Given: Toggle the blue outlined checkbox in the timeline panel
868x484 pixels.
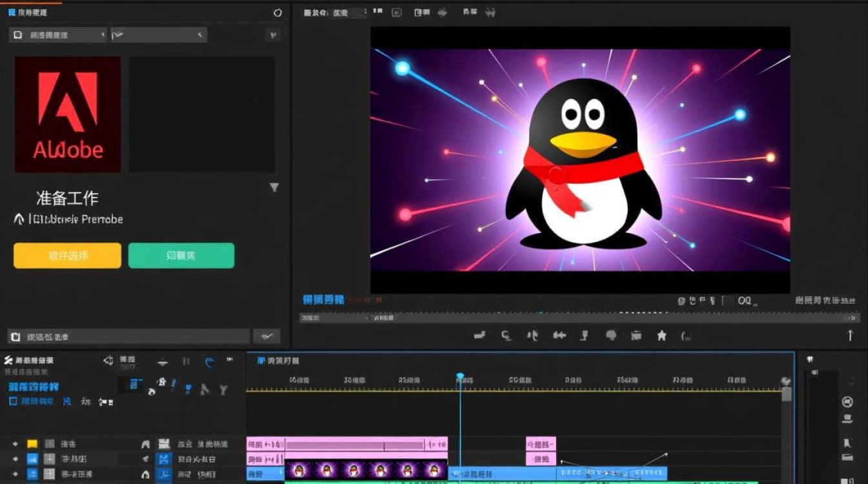Looking at the screenshot, I should pyautogui.click(x=12, y=401).
